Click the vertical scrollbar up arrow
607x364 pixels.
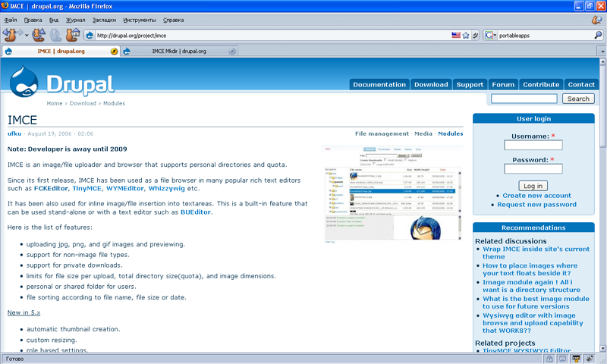602,62
